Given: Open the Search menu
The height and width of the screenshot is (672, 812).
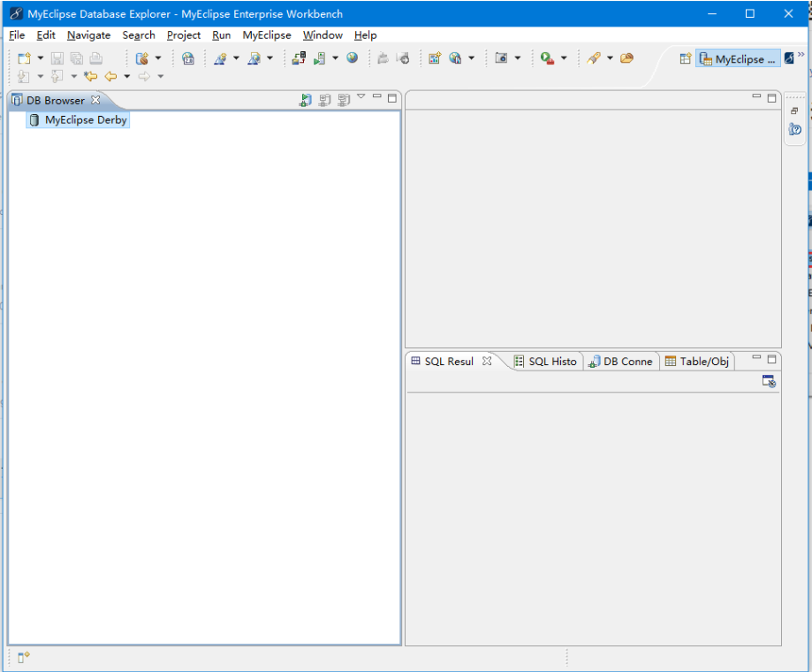Looking at the screenshot, I should tap(138, 35).
